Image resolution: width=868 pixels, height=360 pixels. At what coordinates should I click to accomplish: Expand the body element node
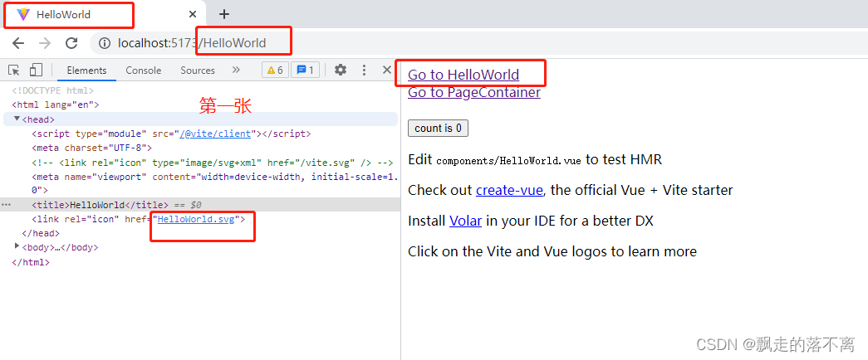(17, 245)
